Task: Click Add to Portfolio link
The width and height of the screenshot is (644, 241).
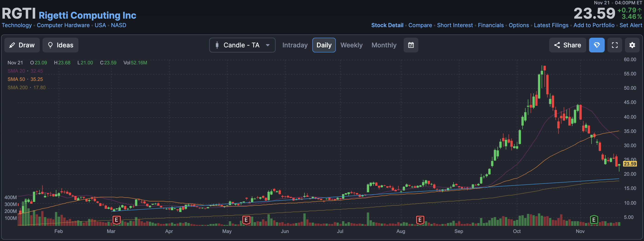Action: click(594, 25)
